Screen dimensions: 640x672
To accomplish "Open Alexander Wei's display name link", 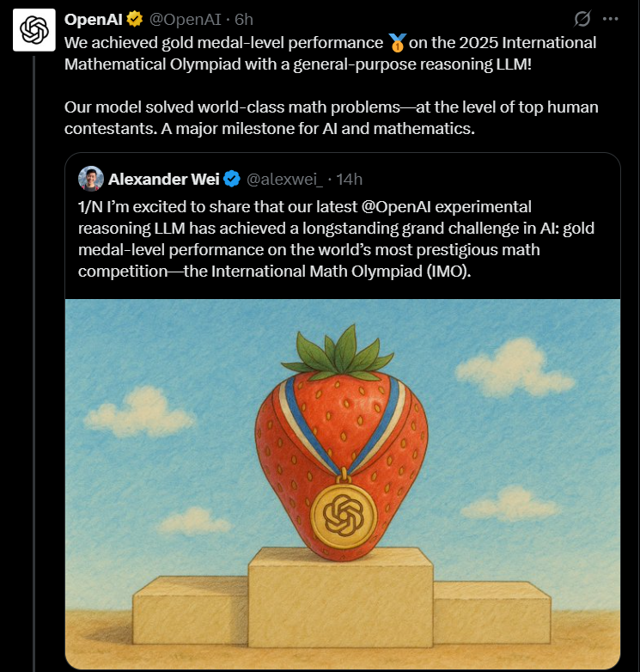I will coord(164,179).
